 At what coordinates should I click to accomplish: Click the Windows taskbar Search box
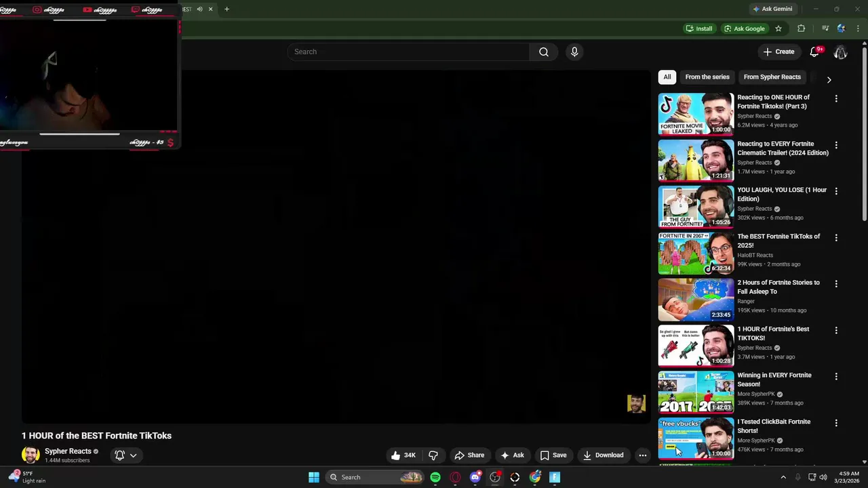376,477
